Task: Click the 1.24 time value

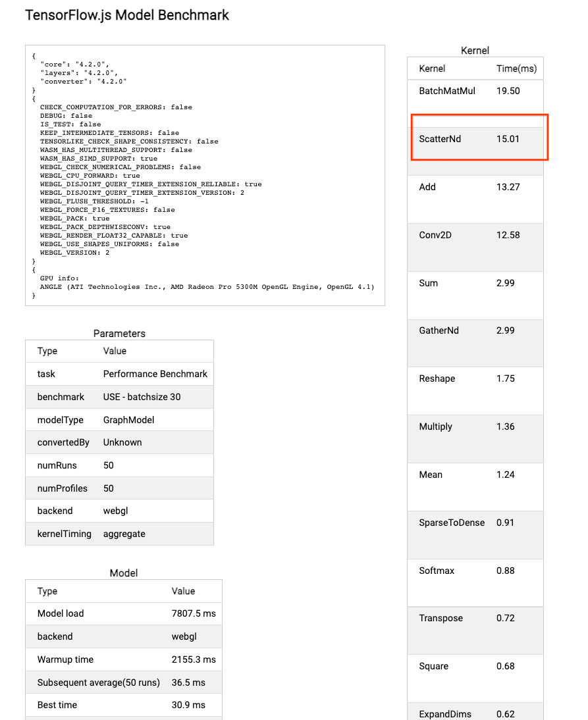Action: (x=505, y=475)
